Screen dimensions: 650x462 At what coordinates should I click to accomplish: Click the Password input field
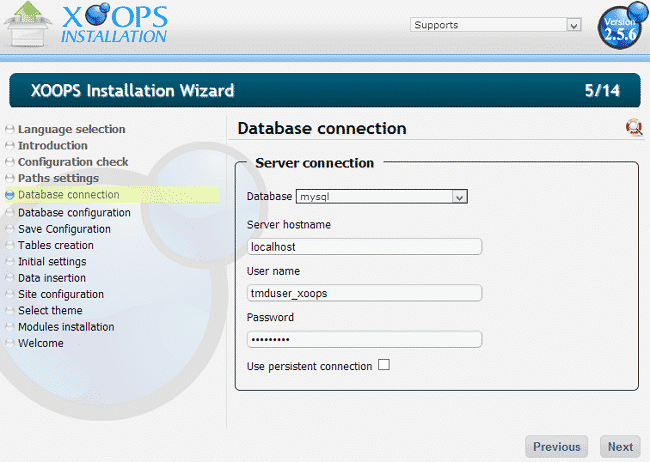coord(364,339)
